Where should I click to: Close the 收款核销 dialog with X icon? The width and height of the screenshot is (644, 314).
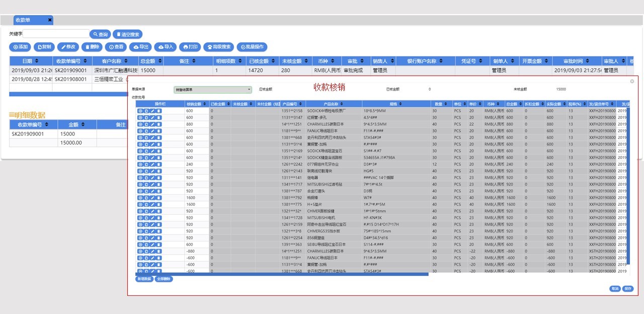coord(632,81)
